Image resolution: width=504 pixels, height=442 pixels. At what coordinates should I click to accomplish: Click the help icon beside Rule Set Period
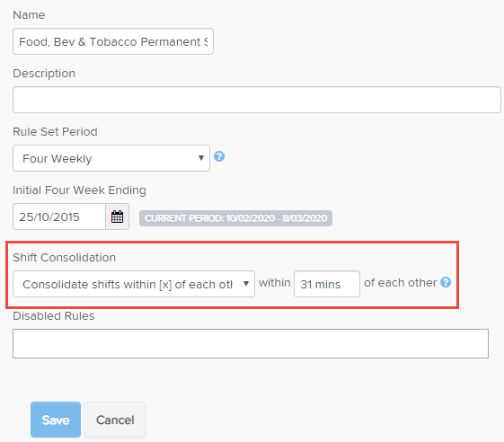pos(219,156)
